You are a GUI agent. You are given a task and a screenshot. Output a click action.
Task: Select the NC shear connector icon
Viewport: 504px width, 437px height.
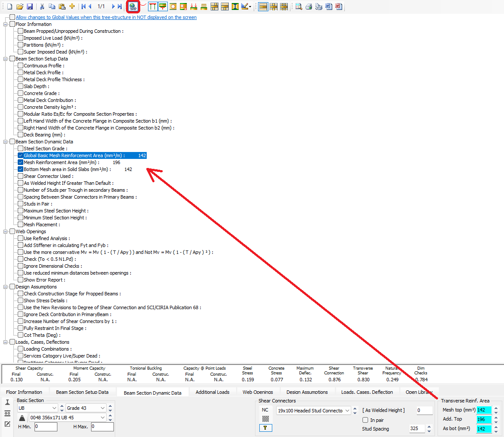(265, 410)
